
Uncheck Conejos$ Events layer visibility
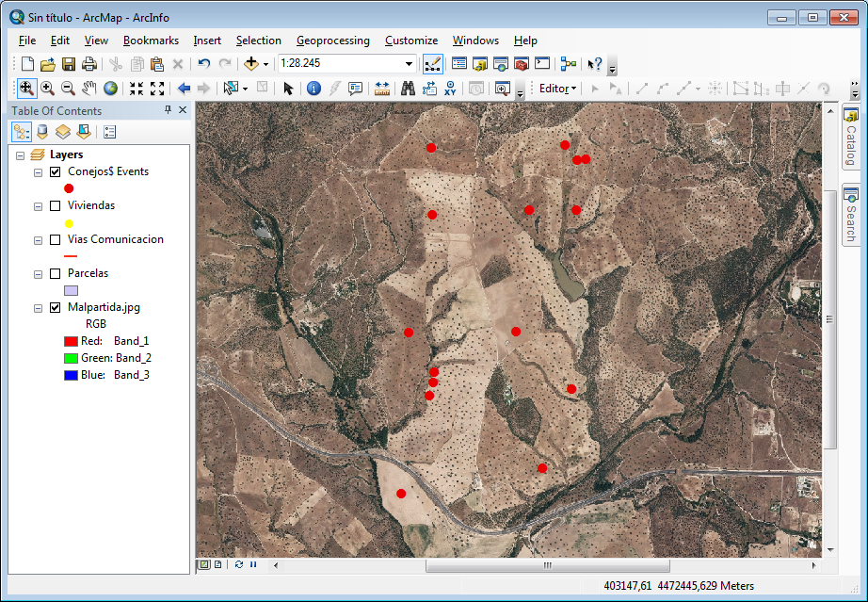tap(55, 171)
